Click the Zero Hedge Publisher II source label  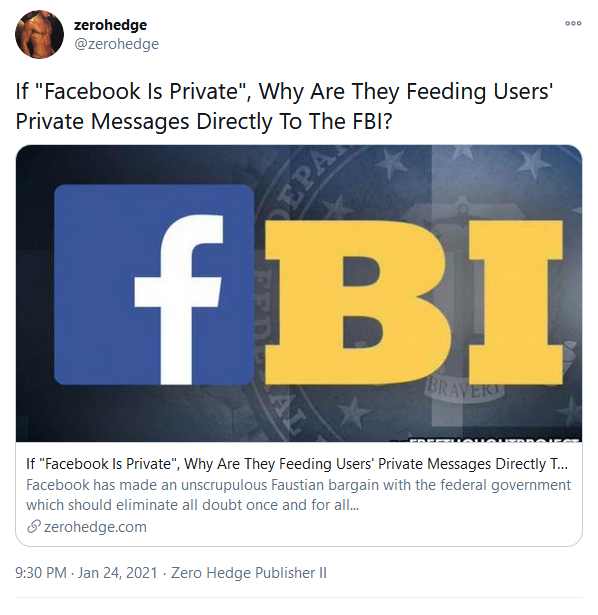click(249, 573)
